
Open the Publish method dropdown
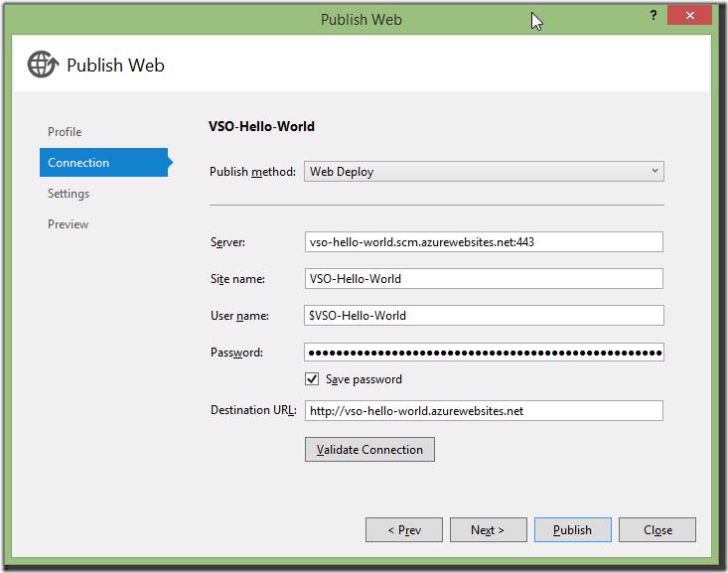[x=484, y=172]
